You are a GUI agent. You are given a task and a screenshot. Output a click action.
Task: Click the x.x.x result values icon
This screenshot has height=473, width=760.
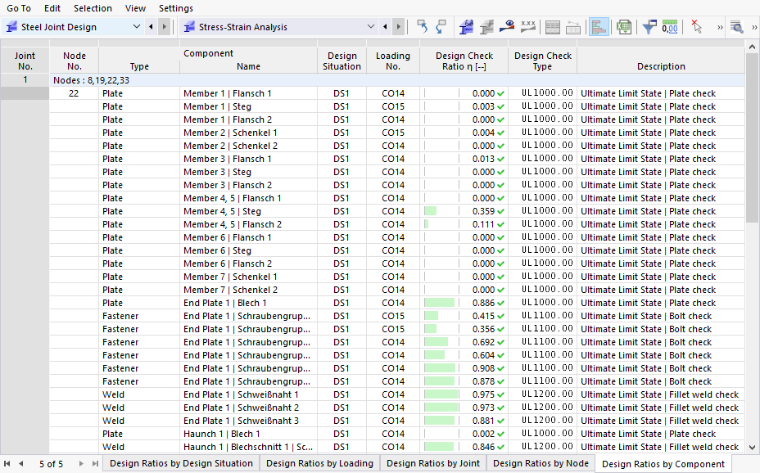(528, 27)
